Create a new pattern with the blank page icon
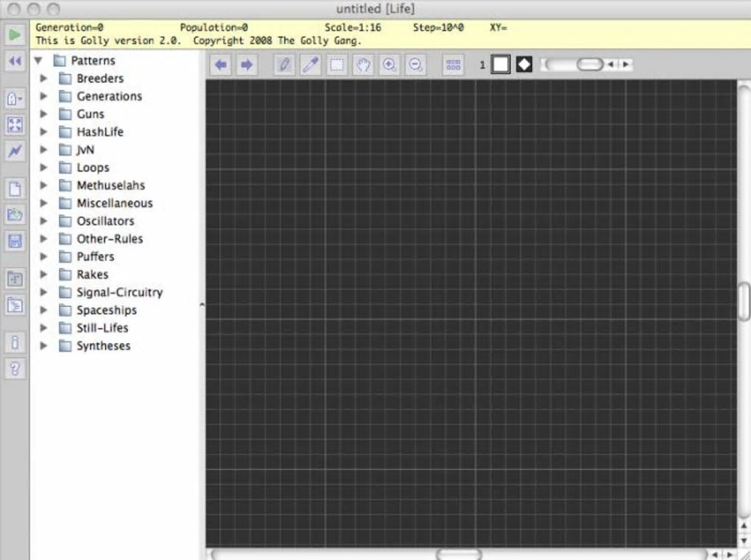Screen dimensions: 751x560 (x=15, y=188)
